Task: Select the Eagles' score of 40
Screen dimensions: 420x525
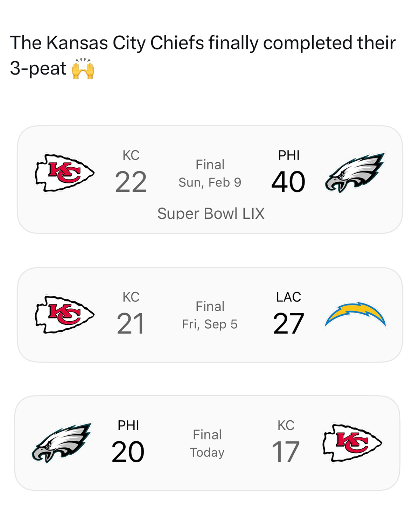Action: tap(288, 182)
